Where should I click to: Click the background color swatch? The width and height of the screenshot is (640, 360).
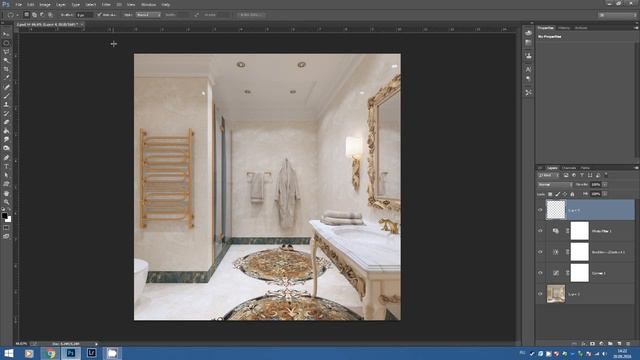pyautogui.click(x=8, y=219)
